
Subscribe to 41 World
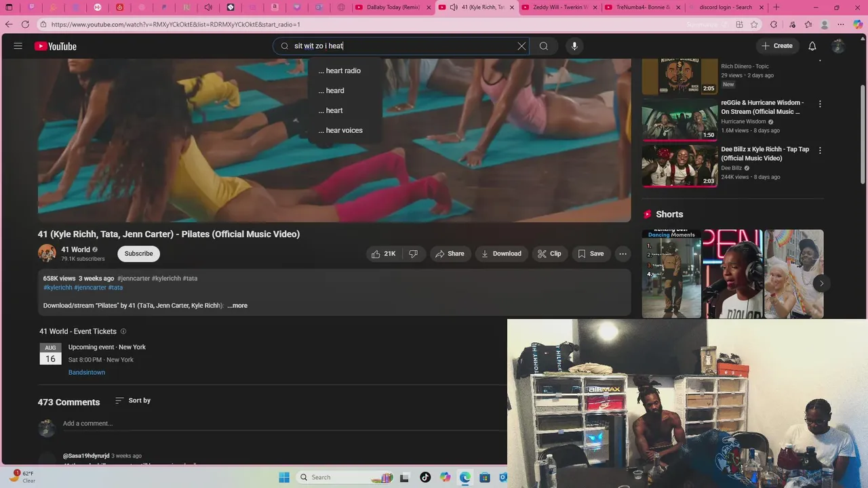138,253
